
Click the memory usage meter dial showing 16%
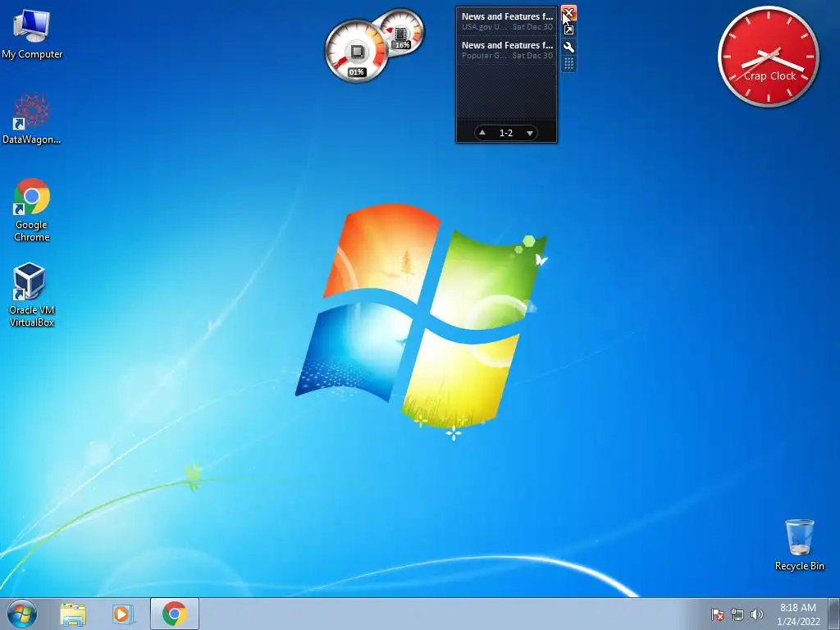coord(402,31)
